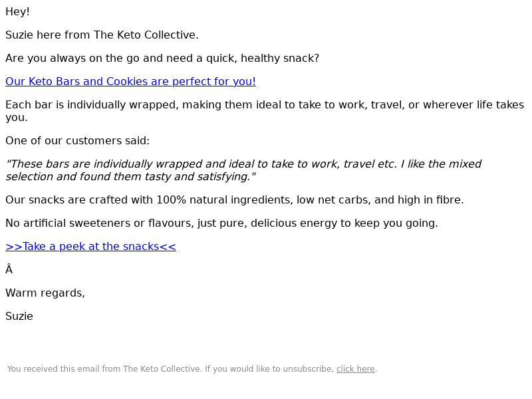Click the stray 'Â' character
The image size is (532, 399).
[x=9, y=270]
